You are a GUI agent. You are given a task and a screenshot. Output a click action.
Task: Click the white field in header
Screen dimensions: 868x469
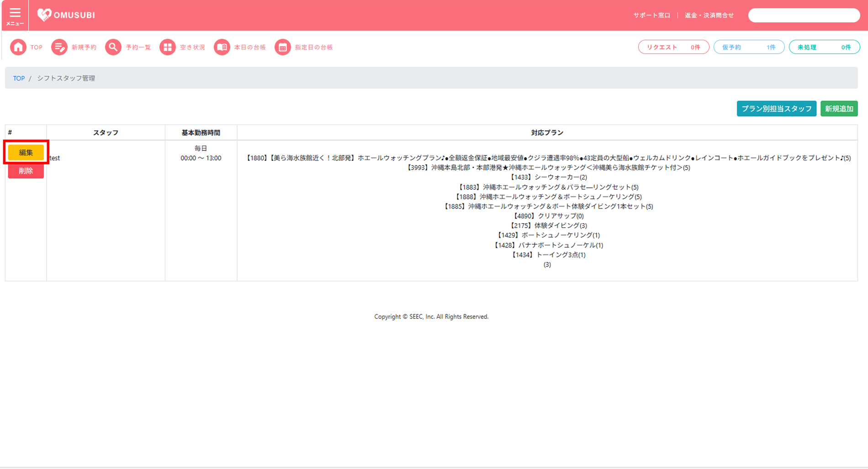(804, 15)
